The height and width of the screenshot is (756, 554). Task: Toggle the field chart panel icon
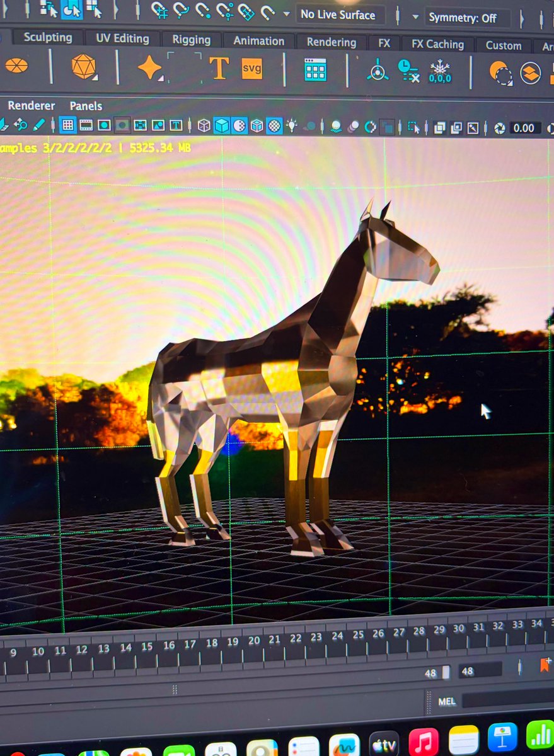pyautogui.click(x=140, y=125)
